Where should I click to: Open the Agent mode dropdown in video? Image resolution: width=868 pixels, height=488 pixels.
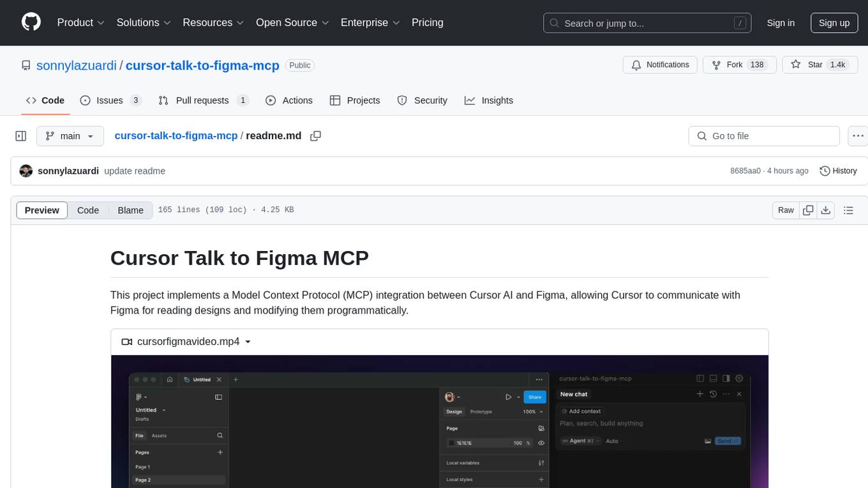(581, 441)
